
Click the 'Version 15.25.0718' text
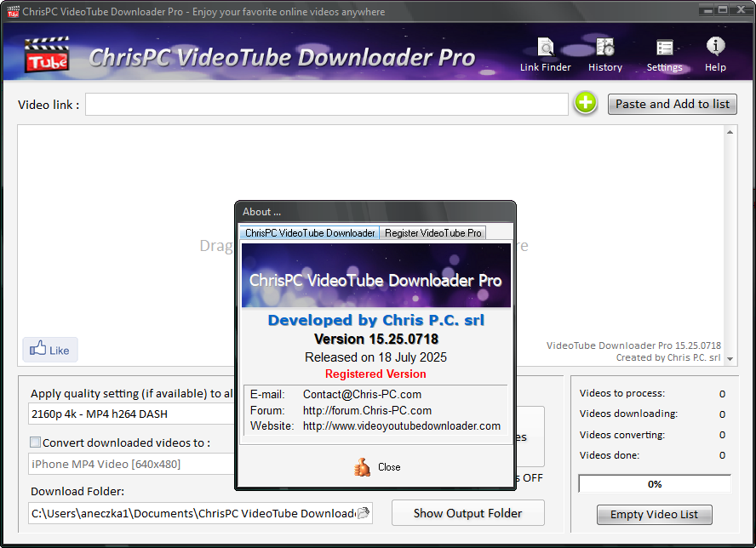pyautogui.click(x=376, y=339)
